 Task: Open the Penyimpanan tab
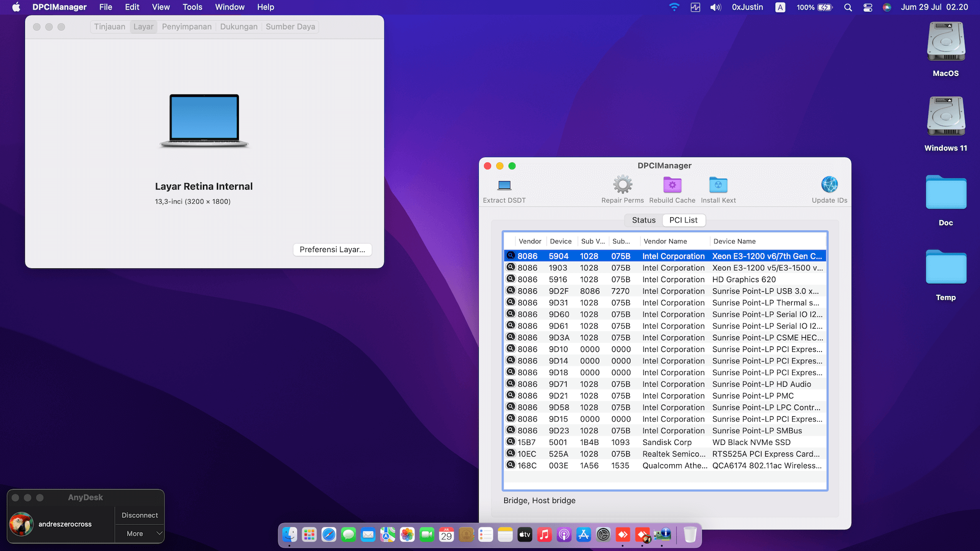187,27
